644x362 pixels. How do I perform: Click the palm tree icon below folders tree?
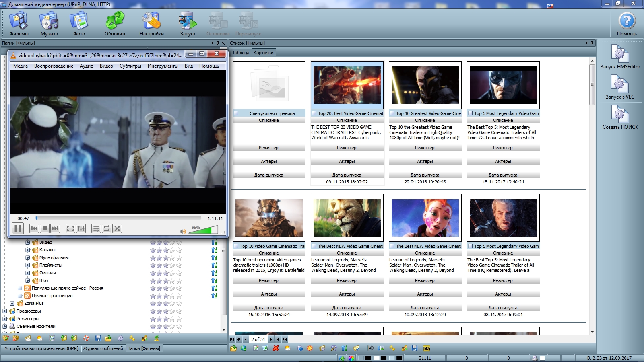click(x=157, y=338)
